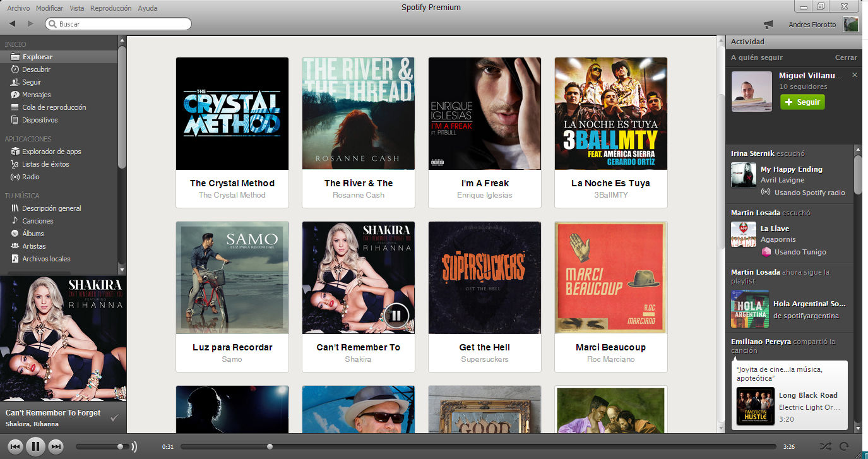
Task: Open The River & The Thread album
Action: click(359, 114)
